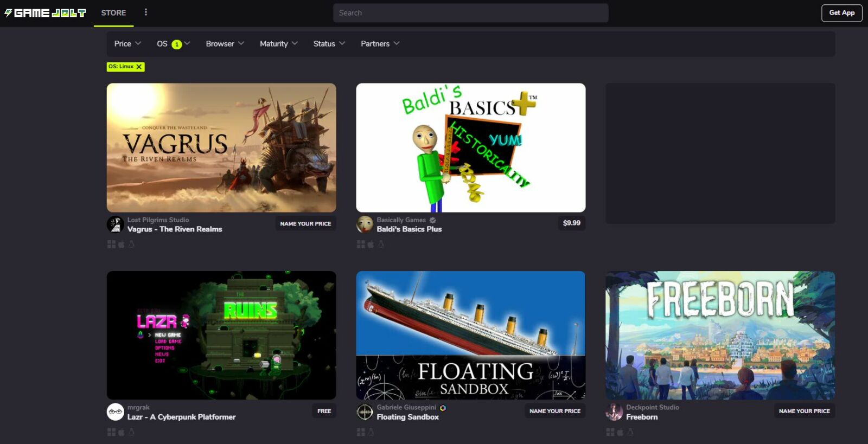This screenshot has height=444, width=868.
Task: Click the Linux platform icon under Freeborn
Action: pos(630,432)
